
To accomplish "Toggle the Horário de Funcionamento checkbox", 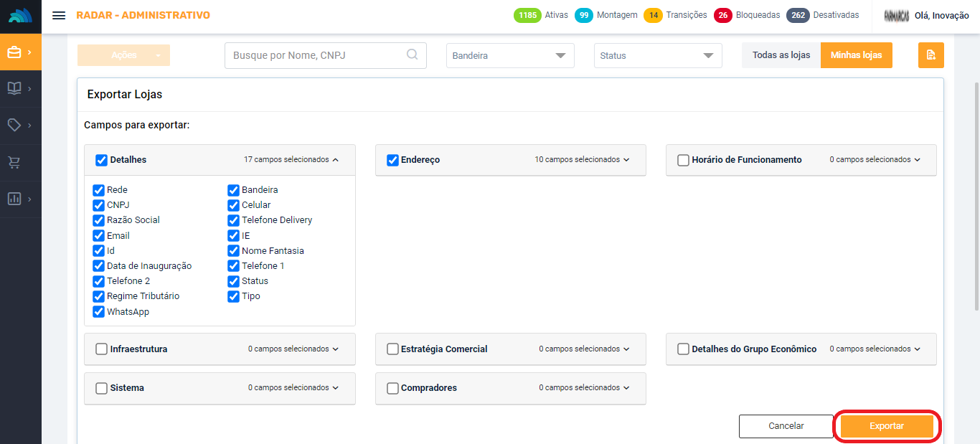I will (683, 160).
